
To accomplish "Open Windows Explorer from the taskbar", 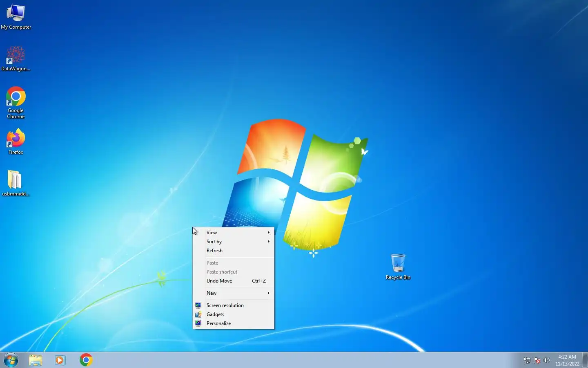I will (x=36, y=360).
